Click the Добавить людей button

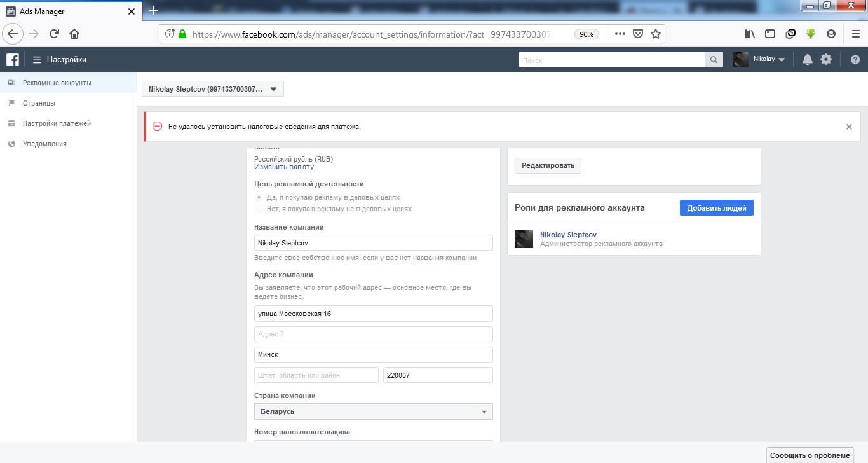click(716, 208)
